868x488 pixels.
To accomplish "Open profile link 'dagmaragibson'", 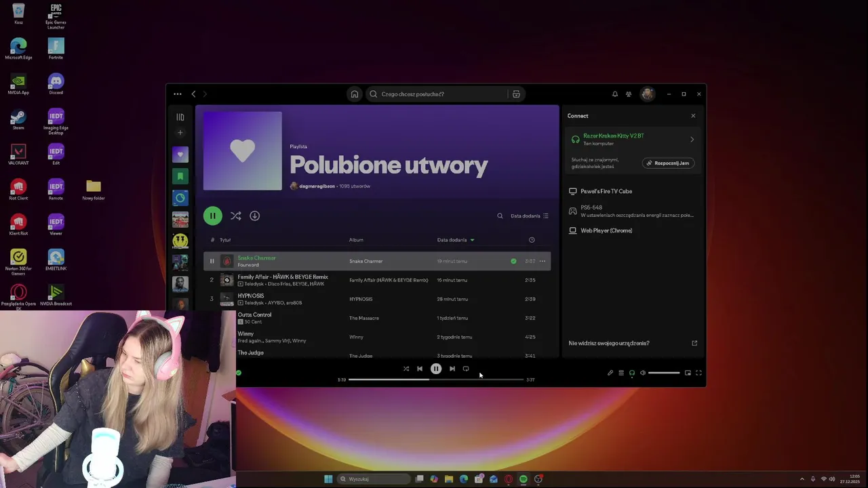I will (317, 186).
